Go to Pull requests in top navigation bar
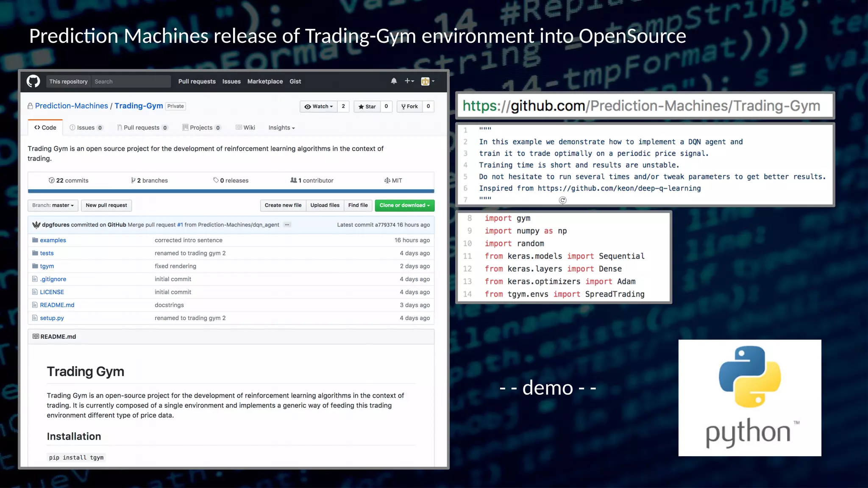868x488 pixels. [x=197, y=81]
